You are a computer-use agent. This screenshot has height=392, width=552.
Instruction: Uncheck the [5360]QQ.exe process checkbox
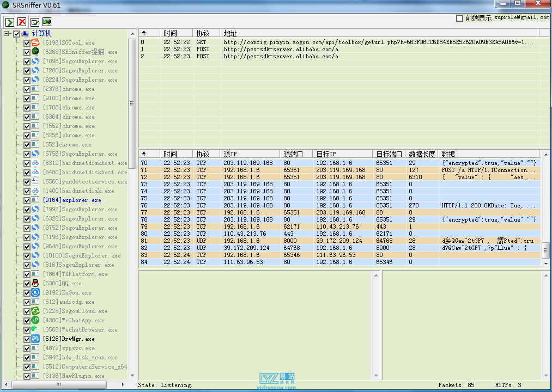27,283
